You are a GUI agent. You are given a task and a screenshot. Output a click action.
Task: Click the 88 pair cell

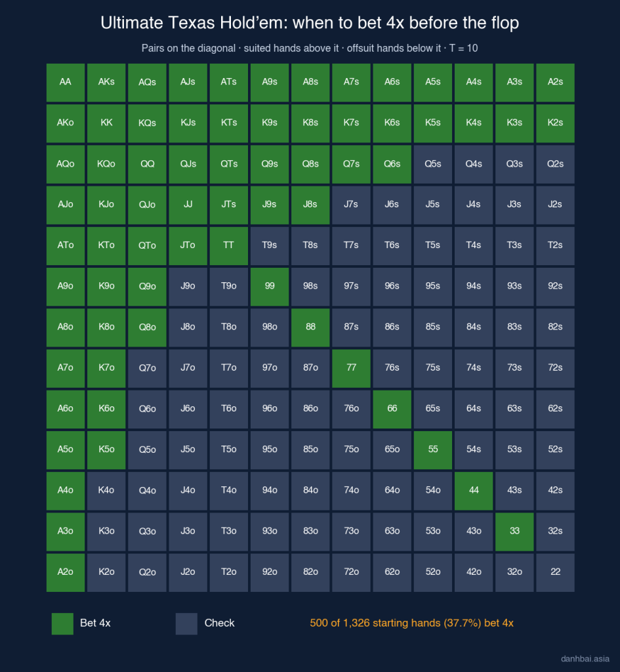point(310,327)
